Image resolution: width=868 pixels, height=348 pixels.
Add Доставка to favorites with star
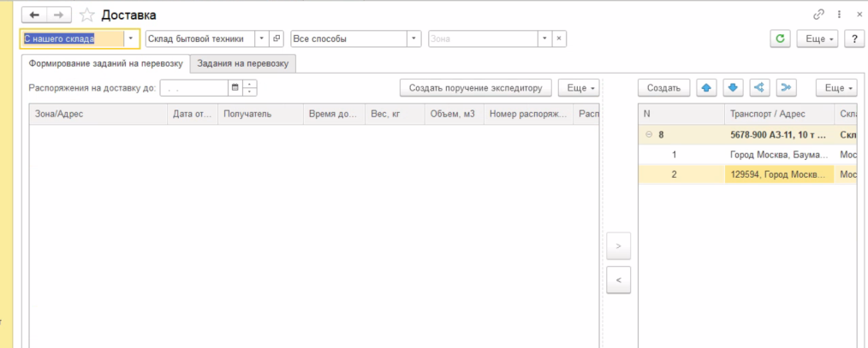pyautogui.click(x=87, y=15)
